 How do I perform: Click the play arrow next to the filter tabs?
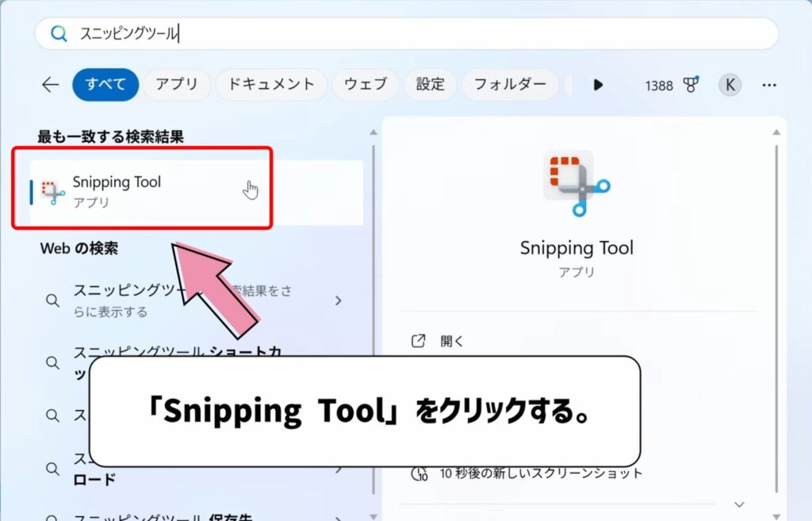click(598, 85)
